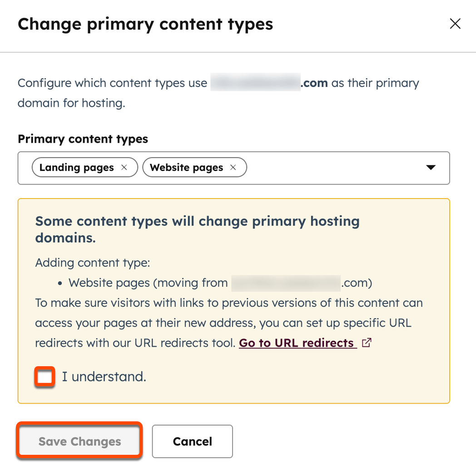
Task: Clear Website pages from the primary domain selection
Action: point(233,167)
